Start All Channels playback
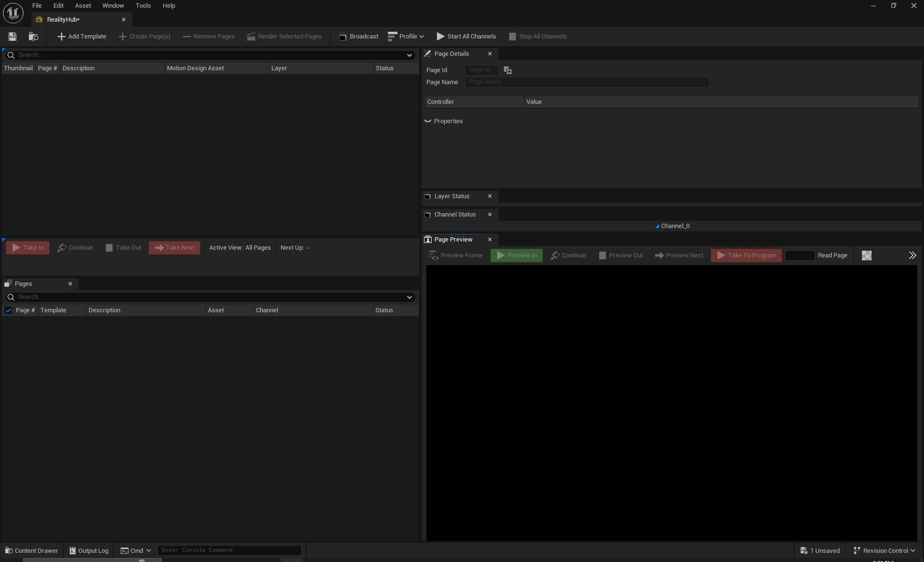 coord(466,37)
